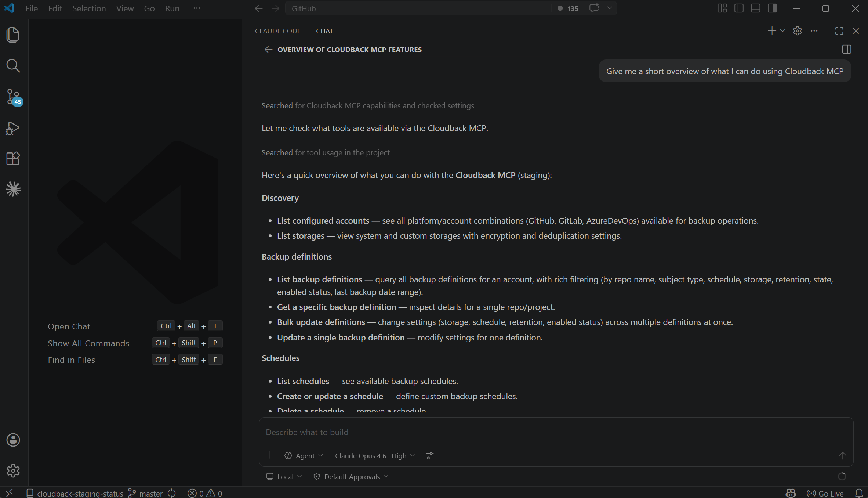Open the Search view in activity bar
This screenshot has height=498, width=868.
pos(13,66)
